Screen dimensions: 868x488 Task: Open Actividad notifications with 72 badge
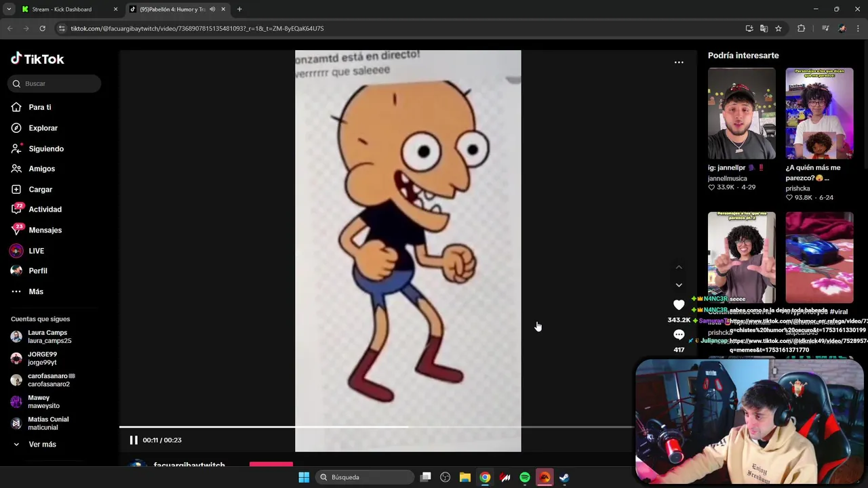pos(36,209)
